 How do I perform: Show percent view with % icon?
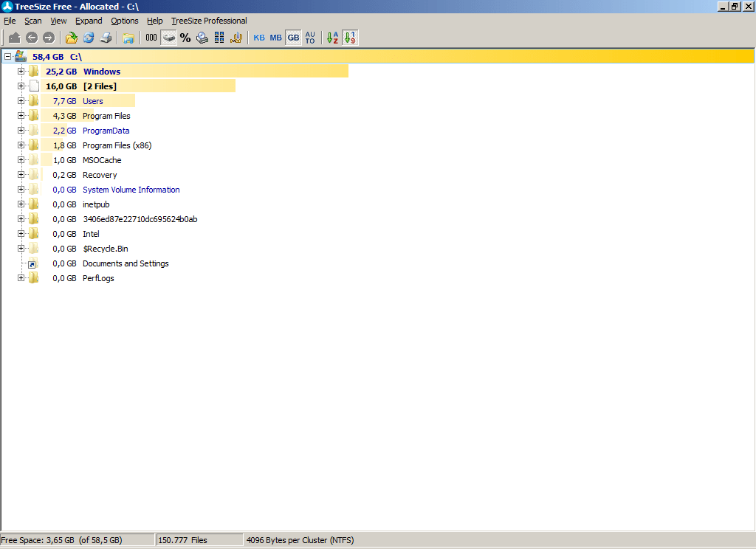[x=185, y=38]
